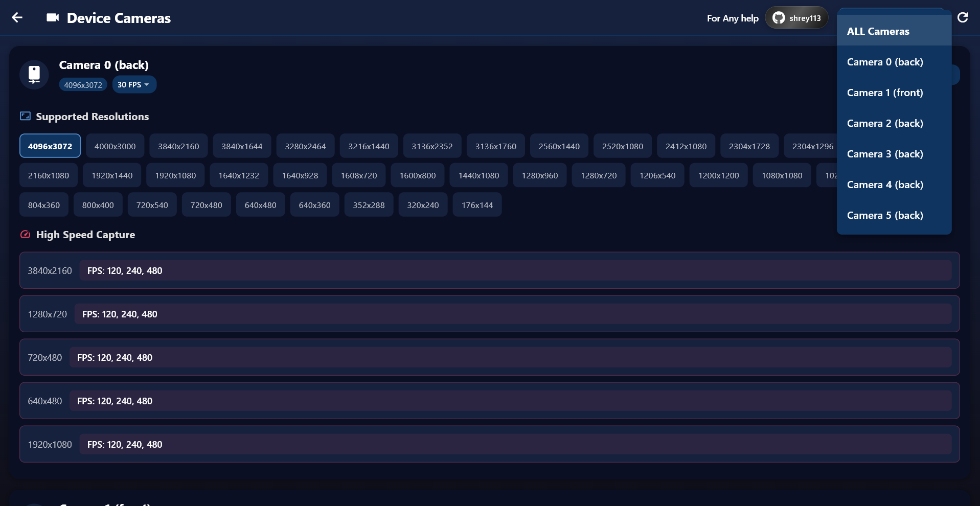Select the 1920x1080 resolution chip
This screenshot has height=506, width=980.
coord(175,175)
